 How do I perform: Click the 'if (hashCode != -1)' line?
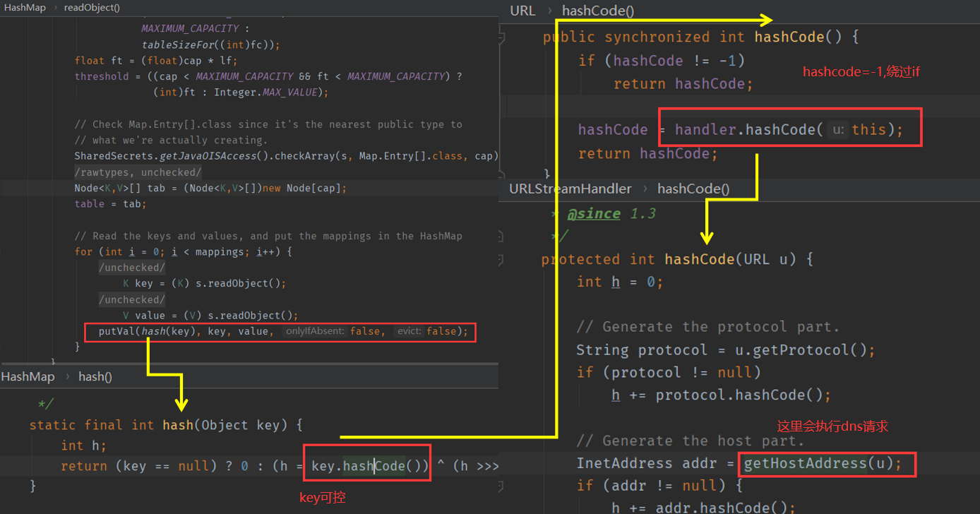(x=662, y=61)
